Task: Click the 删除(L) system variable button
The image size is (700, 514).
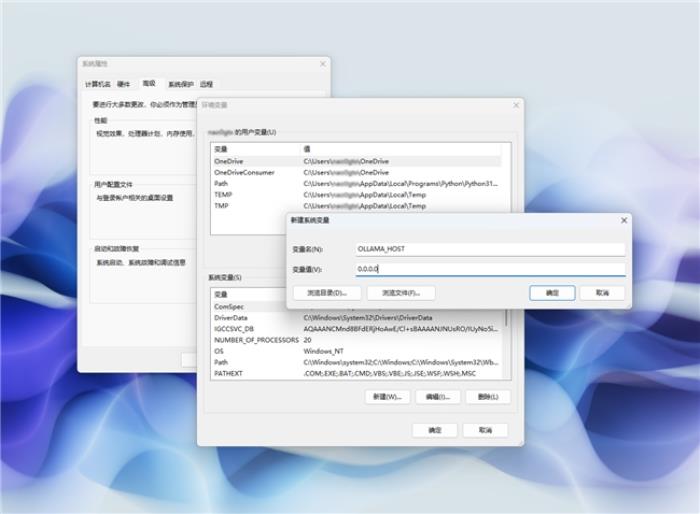Action: 488,397
